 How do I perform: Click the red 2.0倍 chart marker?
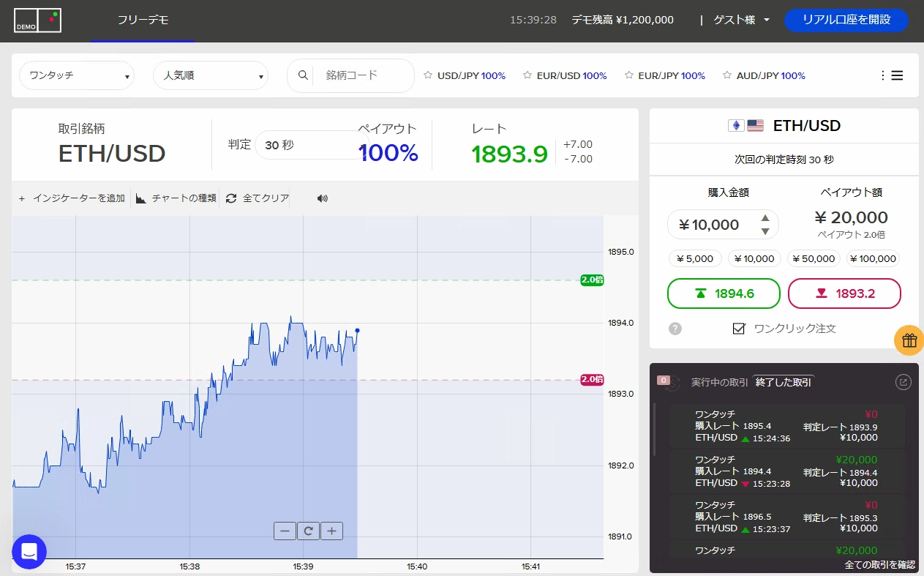click(592, 379)
